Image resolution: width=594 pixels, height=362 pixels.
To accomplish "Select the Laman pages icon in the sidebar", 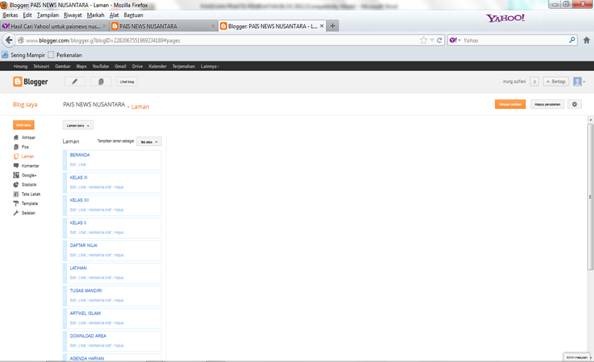I will click(x=16, y=156).
